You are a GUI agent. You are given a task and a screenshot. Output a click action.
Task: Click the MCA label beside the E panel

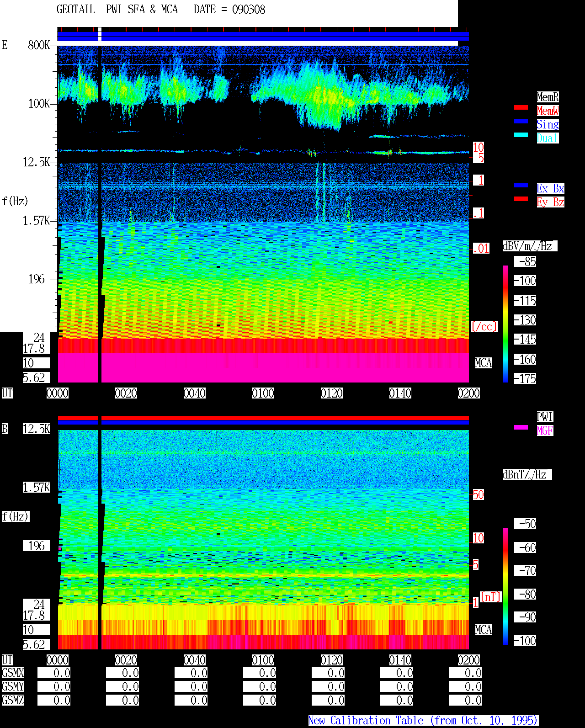(484, 363)
